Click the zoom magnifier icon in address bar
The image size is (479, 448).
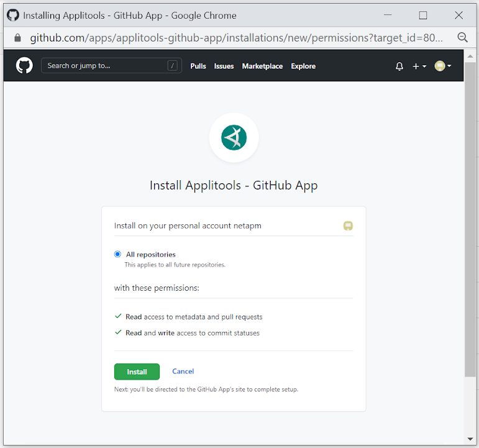click(462, 37)
